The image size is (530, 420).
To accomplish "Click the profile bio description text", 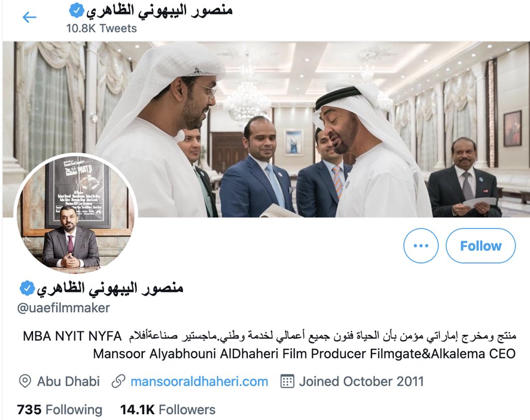I will [x=269, y=345].
